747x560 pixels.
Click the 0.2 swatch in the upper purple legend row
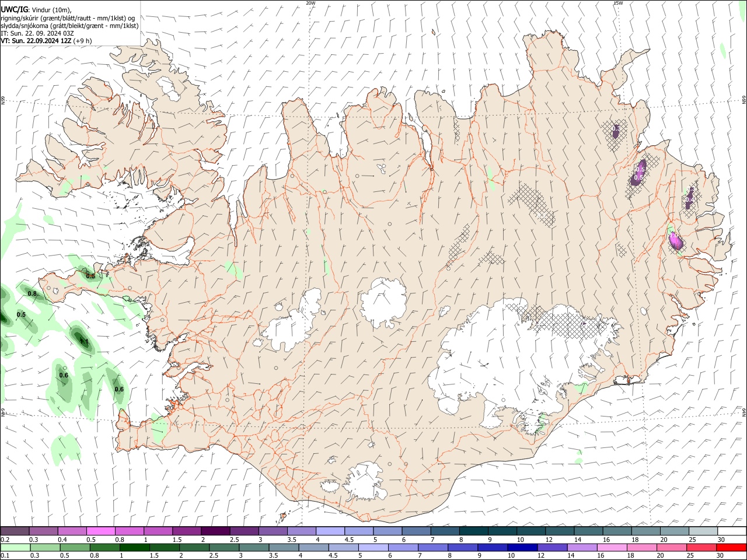click(15, 531)
